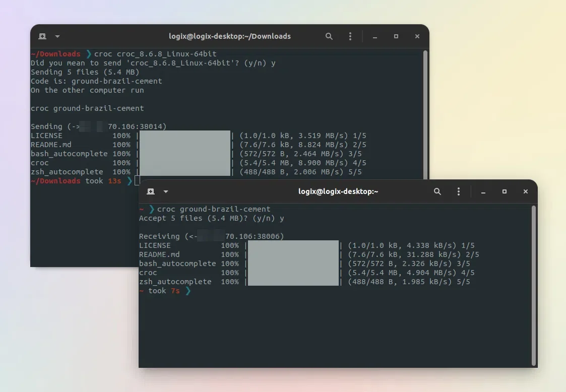
Task: Close the front home terminal window
Action: tap(526, 191)
